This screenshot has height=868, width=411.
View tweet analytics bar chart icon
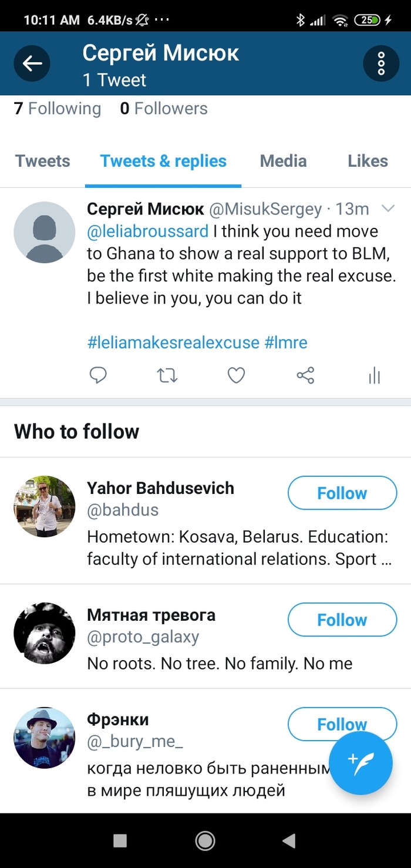click(x=375, y=376)
